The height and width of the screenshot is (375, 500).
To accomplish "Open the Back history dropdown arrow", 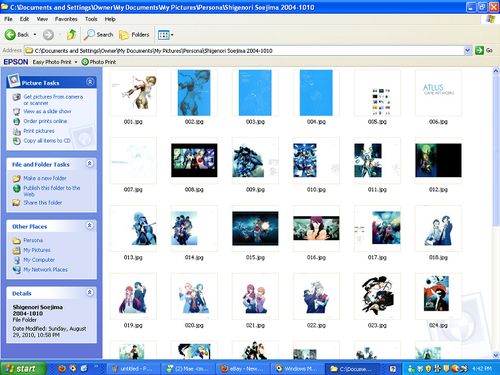I will 35,34.
